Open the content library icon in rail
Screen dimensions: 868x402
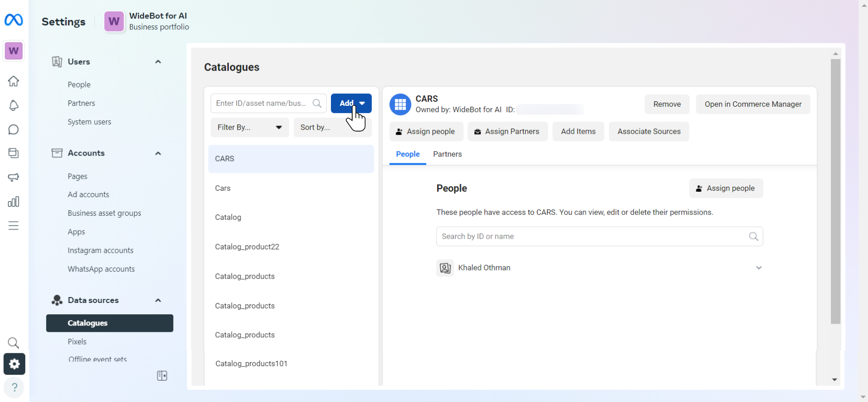(14, 153)
